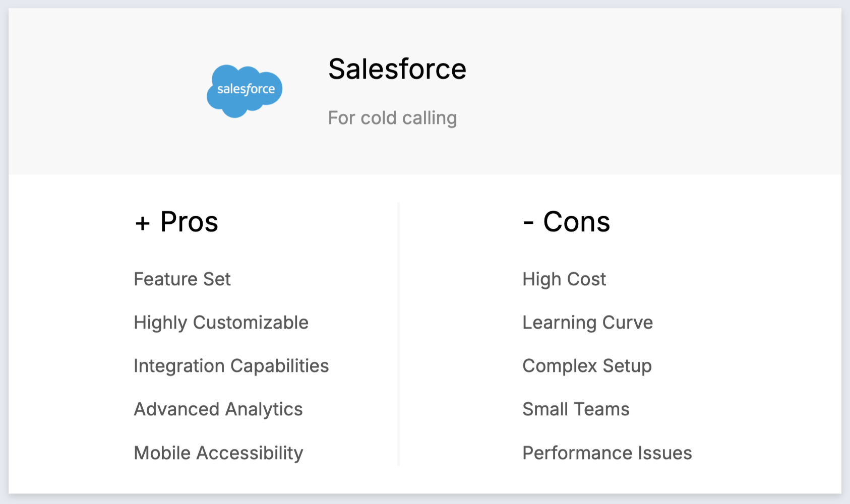Choose the Mobile Accessibility entry

tap(218, 453)
